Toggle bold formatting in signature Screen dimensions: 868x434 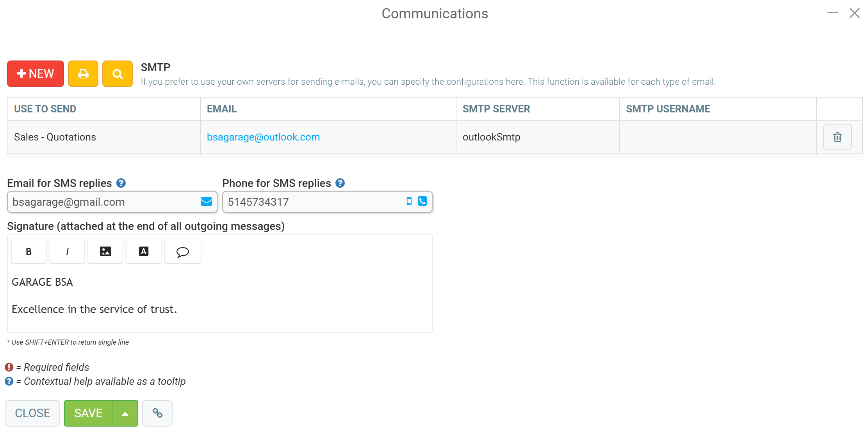29,251
